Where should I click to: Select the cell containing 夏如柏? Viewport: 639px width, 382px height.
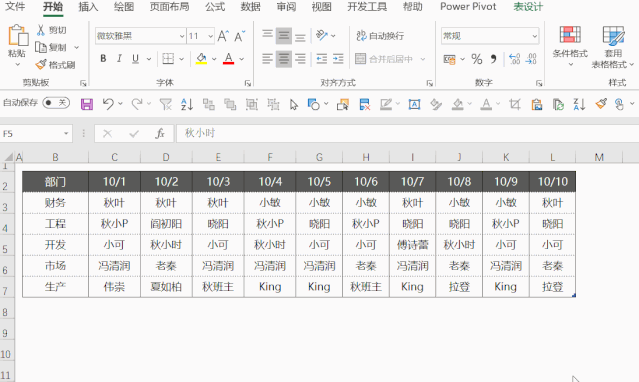pos(166,287)
